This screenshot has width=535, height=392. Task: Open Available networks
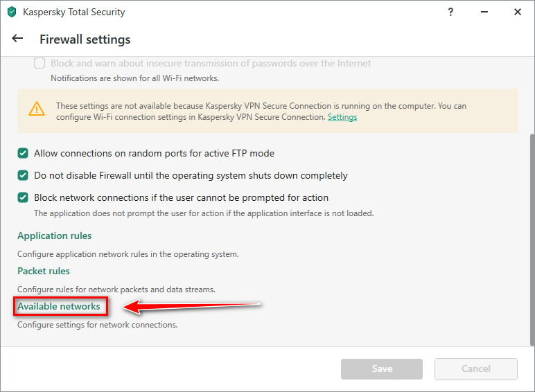tap(59, 306)
